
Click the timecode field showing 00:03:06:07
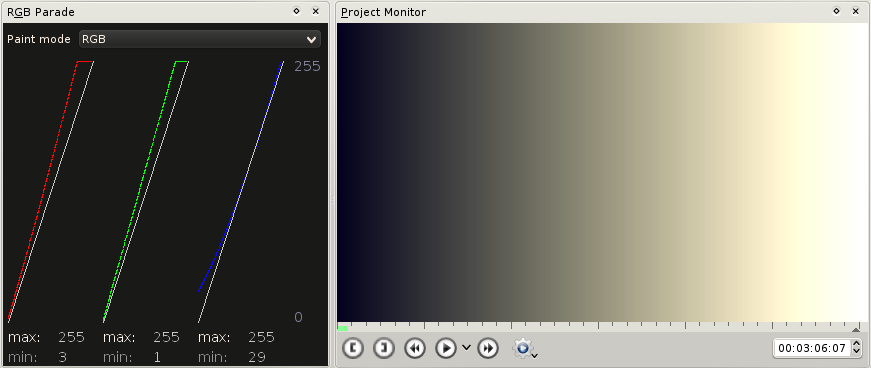[812, 349]
